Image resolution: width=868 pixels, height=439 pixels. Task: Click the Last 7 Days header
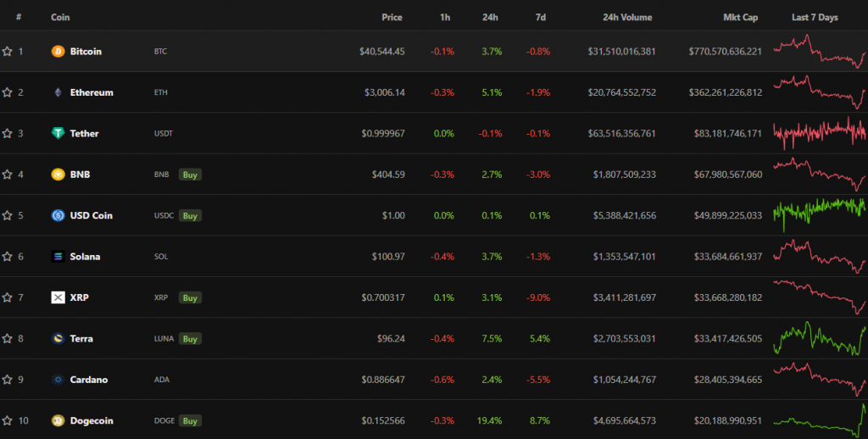pyautogui.click(x=815, y=17)
